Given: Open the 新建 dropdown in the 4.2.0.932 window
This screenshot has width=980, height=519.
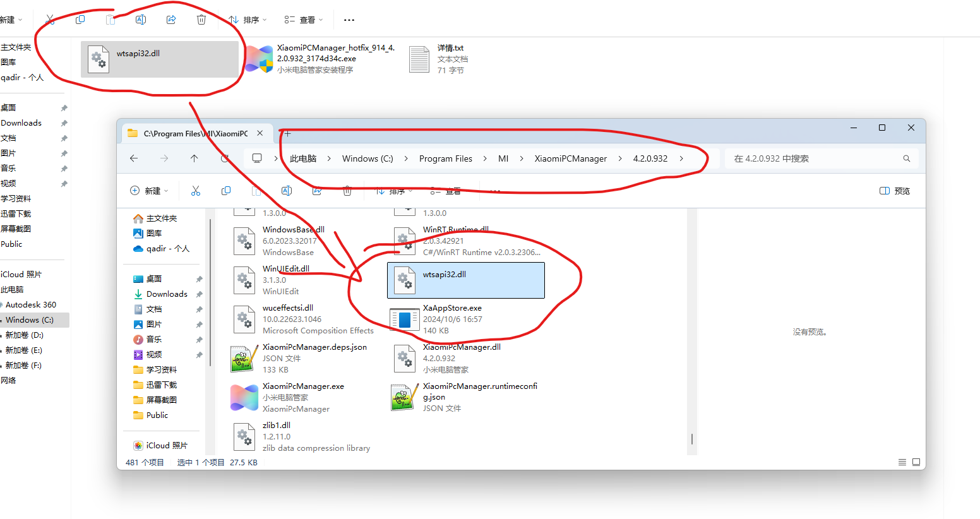Looking at the screenshot, I should click(149, 191).
